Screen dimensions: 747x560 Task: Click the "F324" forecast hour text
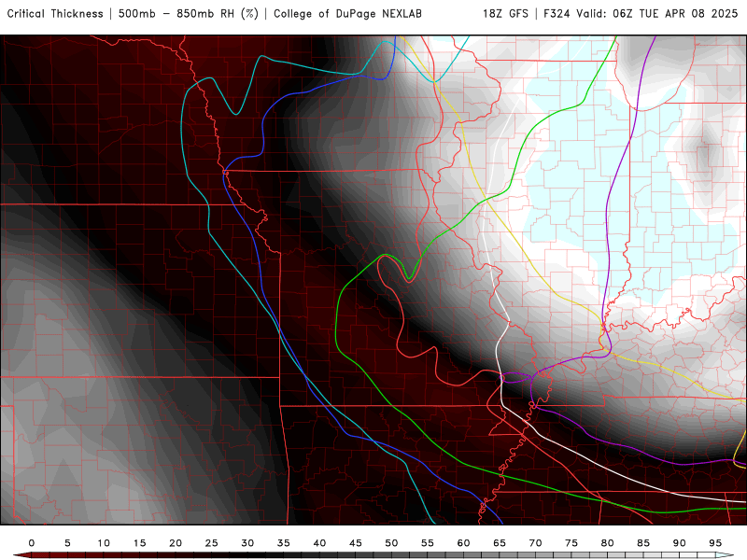(x=557, y=14)
